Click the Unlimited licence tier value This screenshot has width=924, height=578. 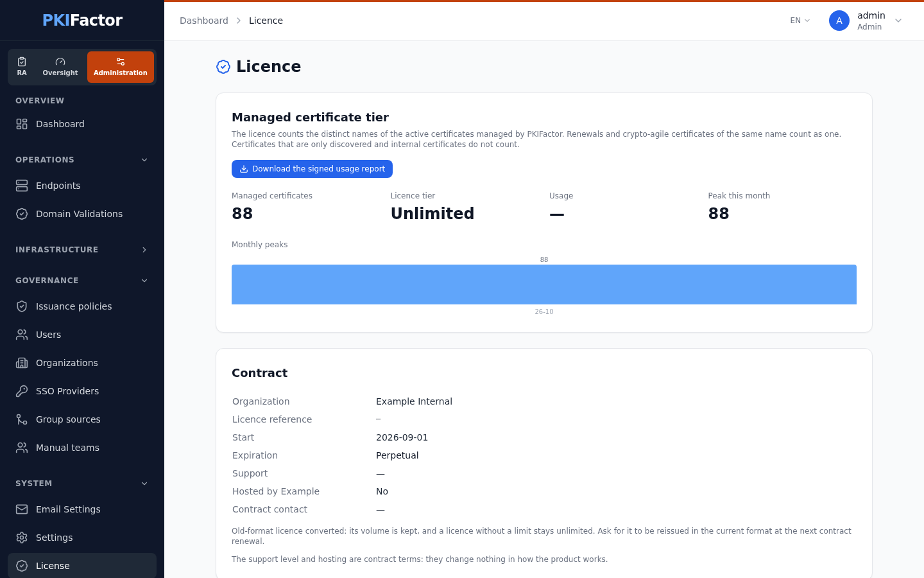pyautogui.click(x=432, y=214)
